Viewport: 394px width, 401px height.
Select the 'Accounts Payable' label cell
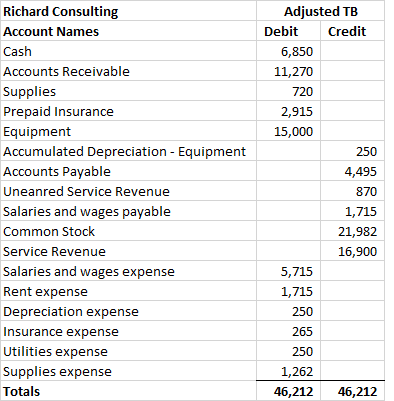pyautogui.click(x=128, y=171)
